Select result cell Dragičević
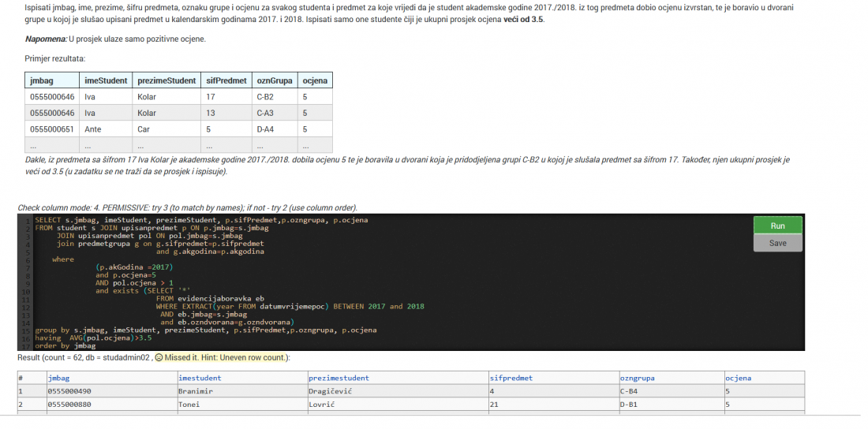This screenshot has height=429, width=868. click(x=398, y=391)
